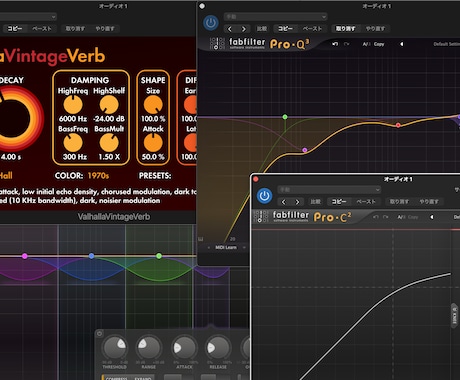Select the green EQ band node in Pro-Q3
Screen dimensions: 460x380
pyautogui.click(x=285, y=117)
